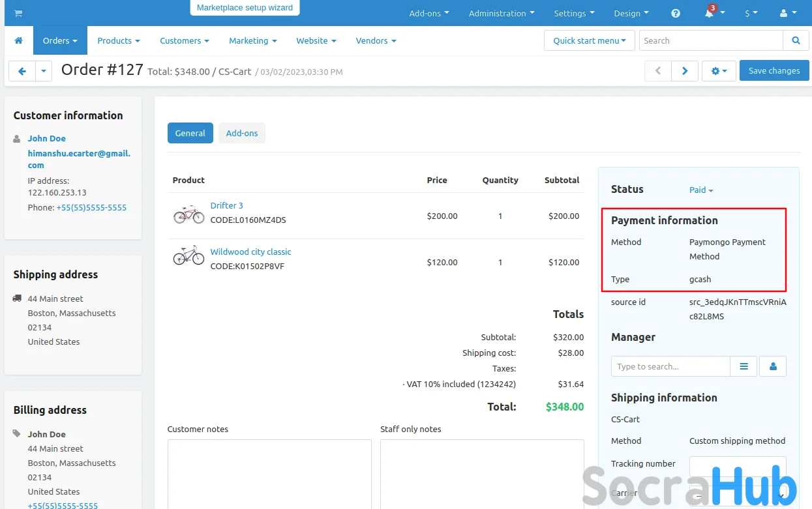This screenshot has height=509, width=812.
Task: Switch to the Add-ons tab
Action: 242,133
